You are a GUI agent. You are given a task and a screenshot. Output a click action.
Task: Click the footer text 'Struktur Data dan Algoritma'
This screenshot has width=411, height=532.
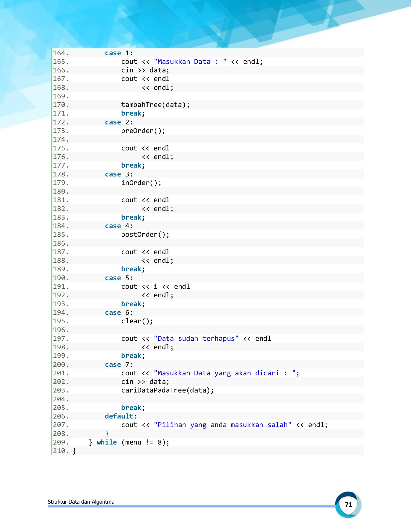81,502
